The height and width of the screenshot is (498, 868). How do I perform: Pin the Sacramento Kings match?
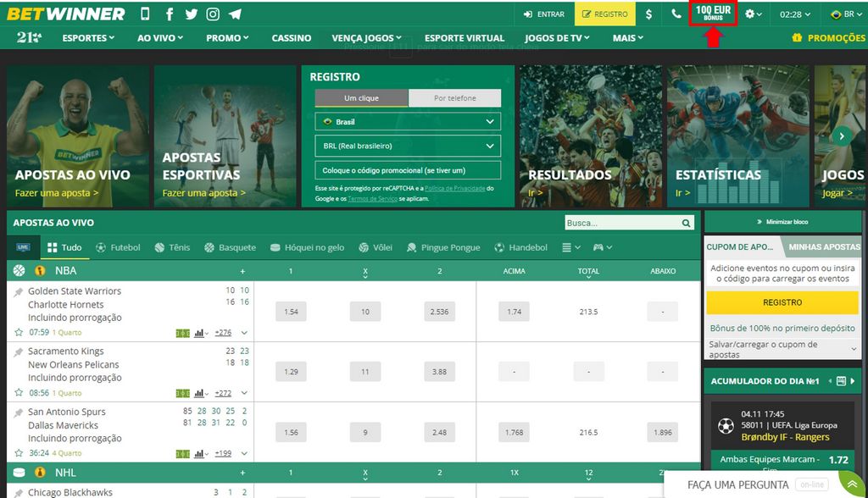[19, 352]
